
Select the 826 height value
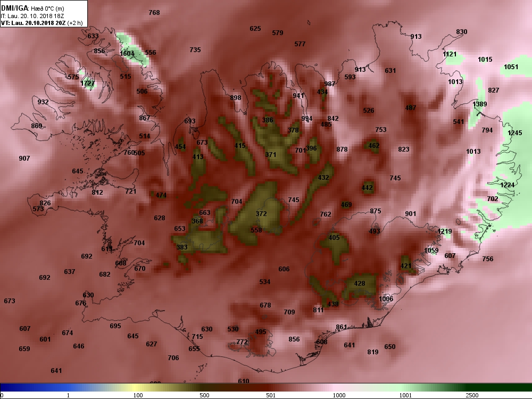tap(45, 203)
